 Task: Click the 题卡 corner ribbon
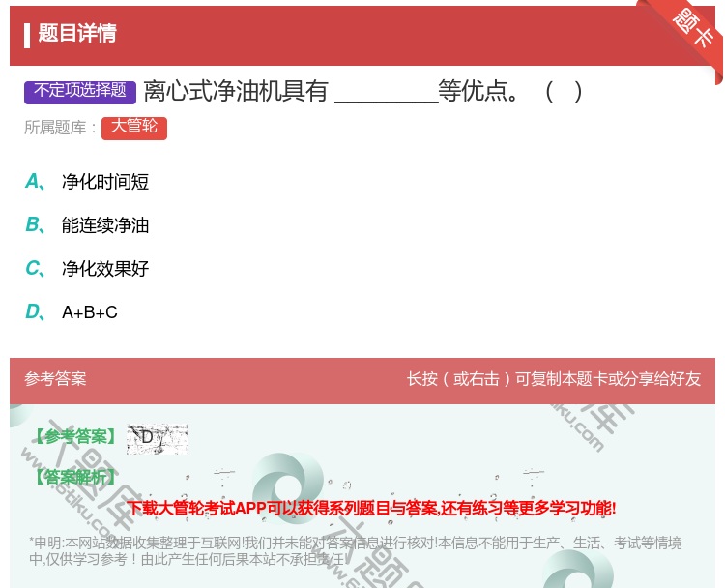pyautogui.click(x=694, y=30)
